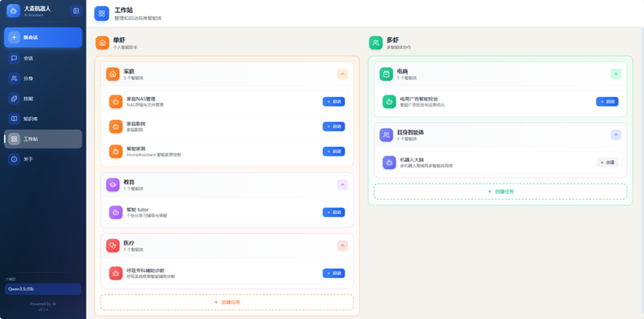Screen dimensions: 644x319
Task: Collapse the 医疗 category section
Action: click(x=342, y=245)
